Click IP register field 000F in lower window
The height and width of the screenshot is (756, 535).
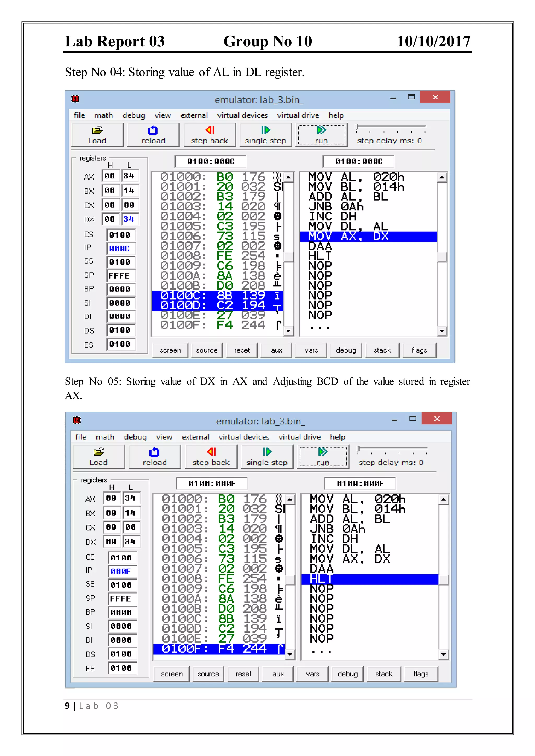122,571
